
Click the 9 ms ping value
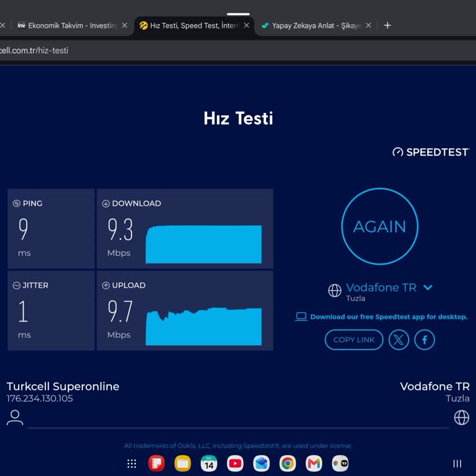pyautogui.click(x=23, y=229)
